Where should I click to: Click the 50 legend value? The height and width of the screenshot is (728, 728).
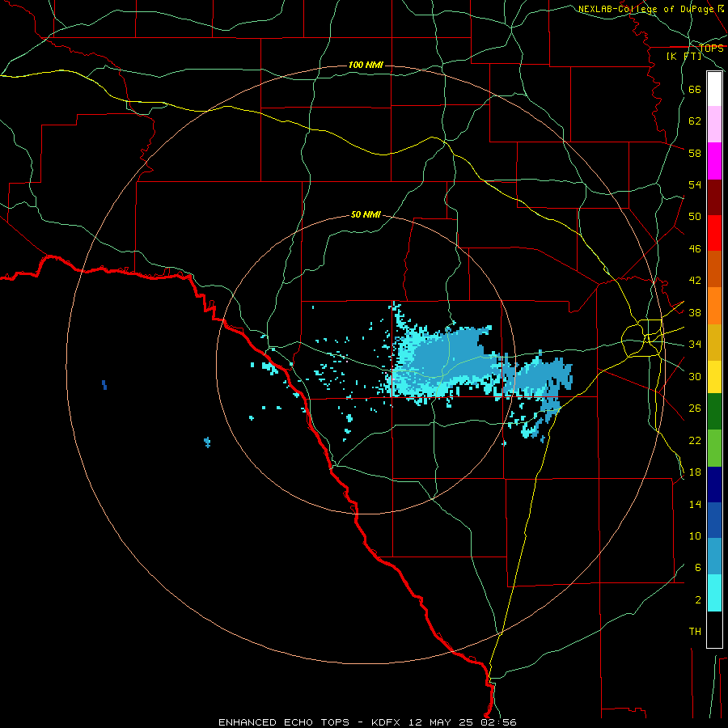(695, 216)
